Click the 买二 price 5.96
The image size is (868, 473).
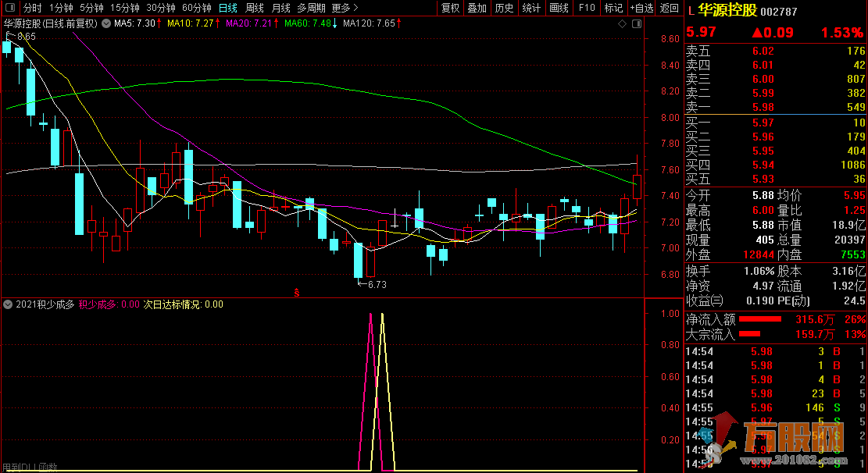(x=763, y=137)
